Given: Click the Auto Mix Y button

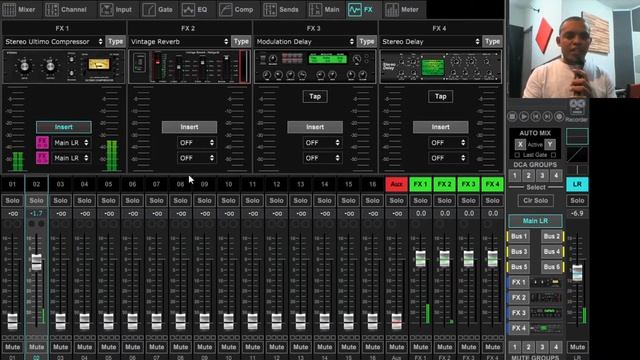Looking at the screenshot, I should point(550,144).
